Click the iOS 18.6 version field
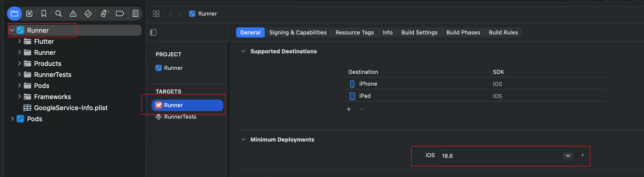644x177 pixels. pyautogui.click(x=506, y=156)
